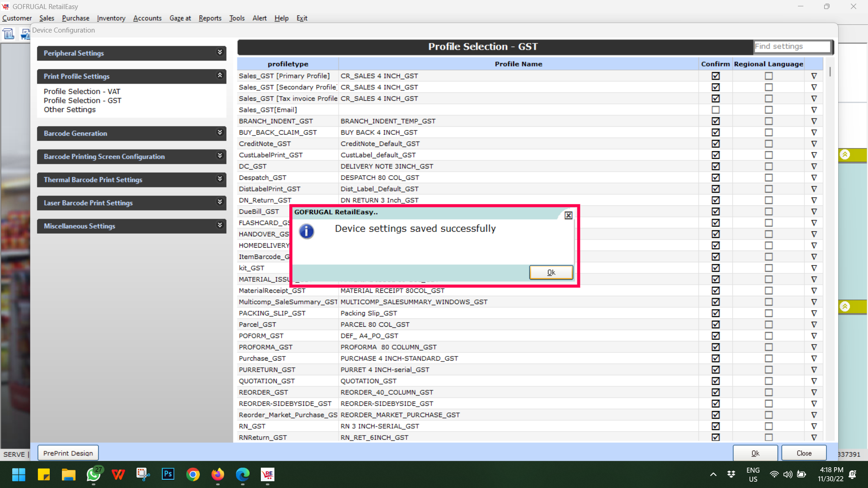Uncheck Confirm for Sales_GST Primary Profile

[715, 76]
